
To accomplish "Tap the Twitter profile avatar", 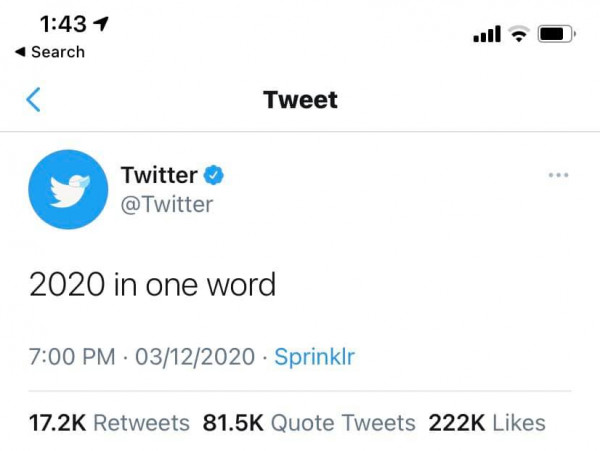I will pyautogui.click(x=68, y=189).
